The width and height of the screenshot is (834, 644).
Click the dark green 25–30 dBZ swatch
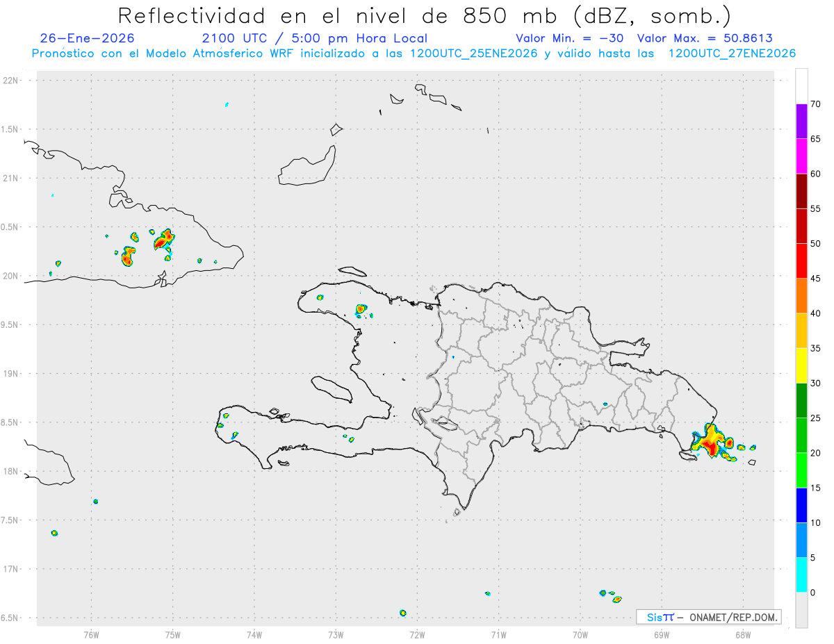(801, 401)
